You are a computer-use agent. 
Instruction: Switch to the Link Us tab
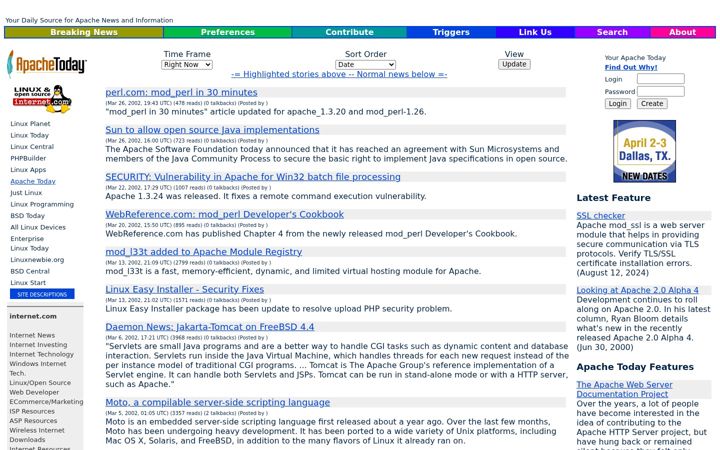[535, 32]
